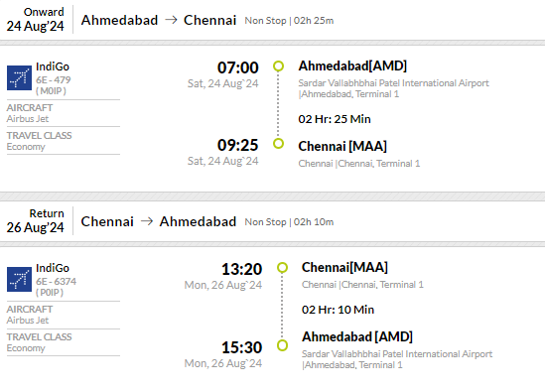Click the Airbus Jet aircraft on return flight

tap(28, 321)
